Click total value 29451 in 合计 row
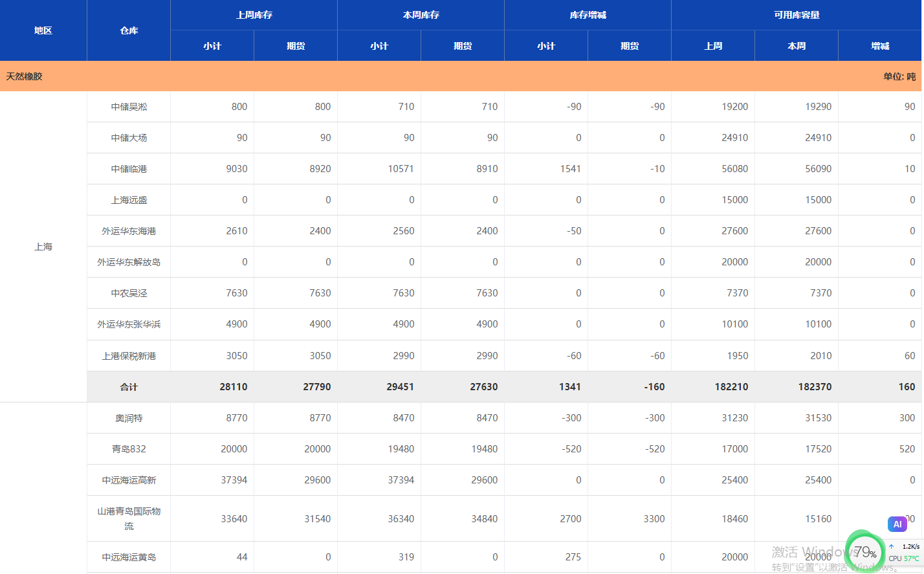 click(400, 387)
